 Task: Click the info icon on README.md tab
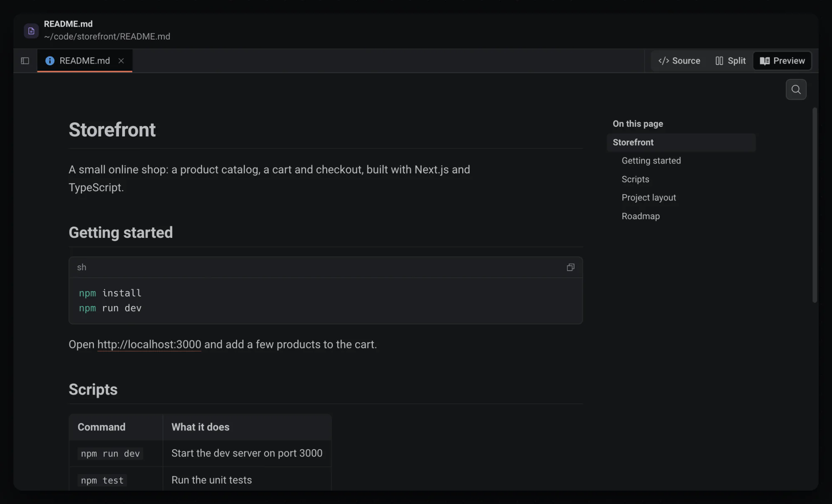tap(50, 61)
